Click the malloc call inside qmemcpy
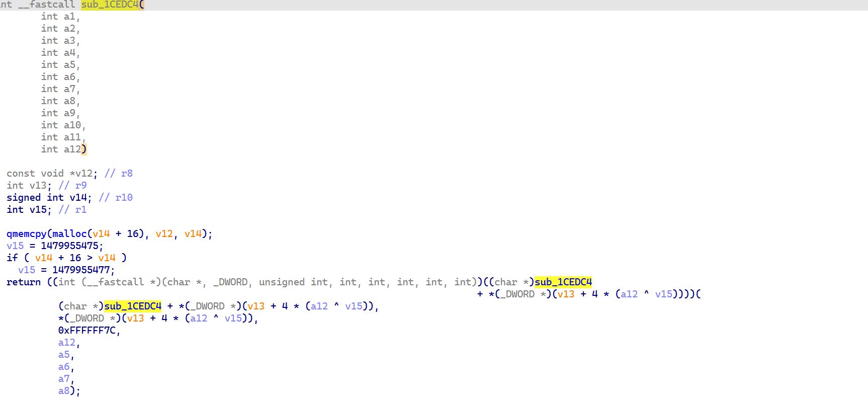The height and width of the screenshot is (397, 868). (x=69, y=234)
